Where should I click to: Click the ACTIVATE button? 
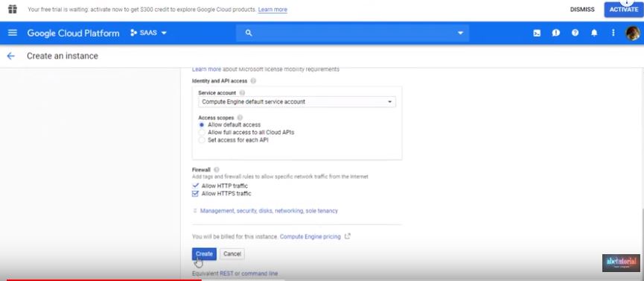click(x=624, y=10)
